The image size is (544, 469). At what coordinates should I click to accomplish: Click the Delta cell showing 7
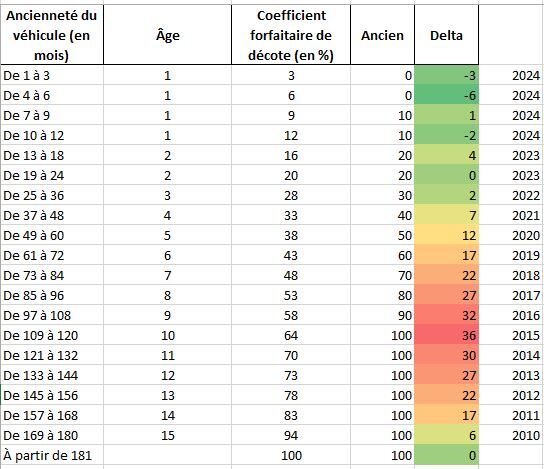(447, 215)
